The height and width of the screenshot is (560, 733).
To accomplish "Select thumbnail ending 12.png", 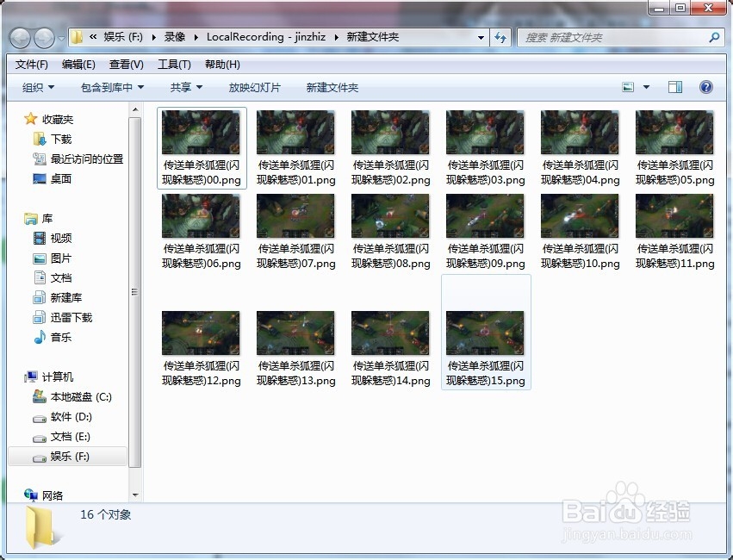I will 201,333.
